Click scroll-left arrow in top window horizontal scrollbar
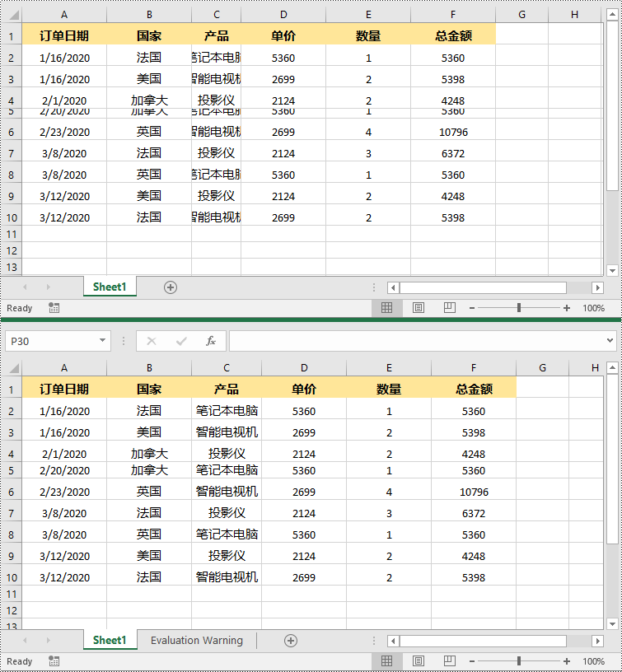Viewport: 622px width, 672px height. (x=393, y=287)
